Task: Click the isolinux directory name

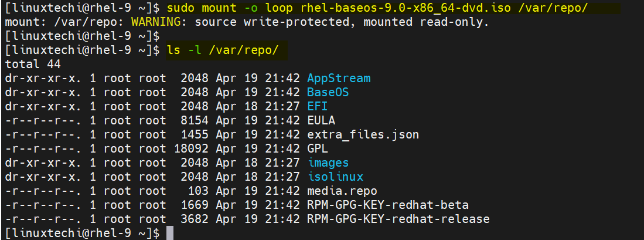Action: pos(335,177)
